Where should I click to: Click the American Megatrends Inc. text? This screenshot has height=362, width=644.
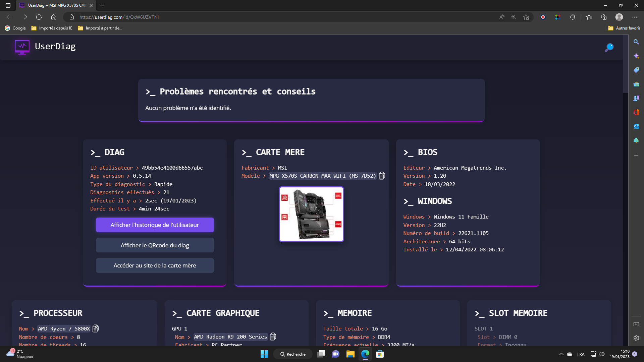click(470, 168)
